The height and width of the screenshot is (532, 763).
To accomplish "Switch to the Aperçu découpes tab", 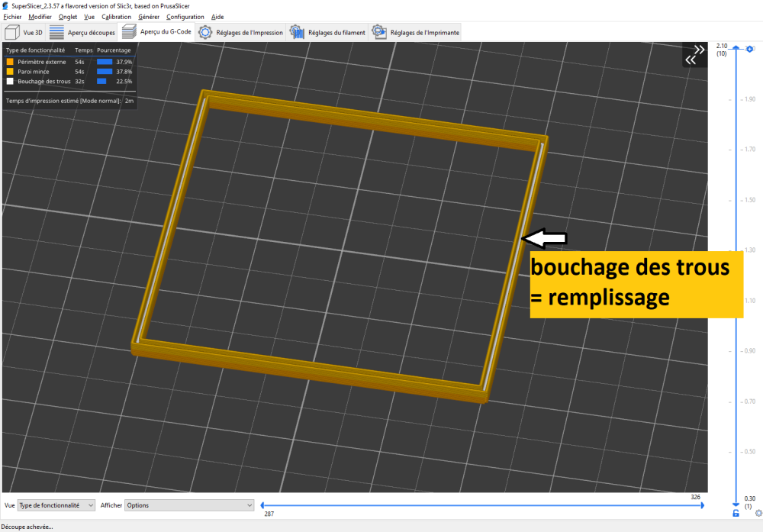I will [82, 32].
